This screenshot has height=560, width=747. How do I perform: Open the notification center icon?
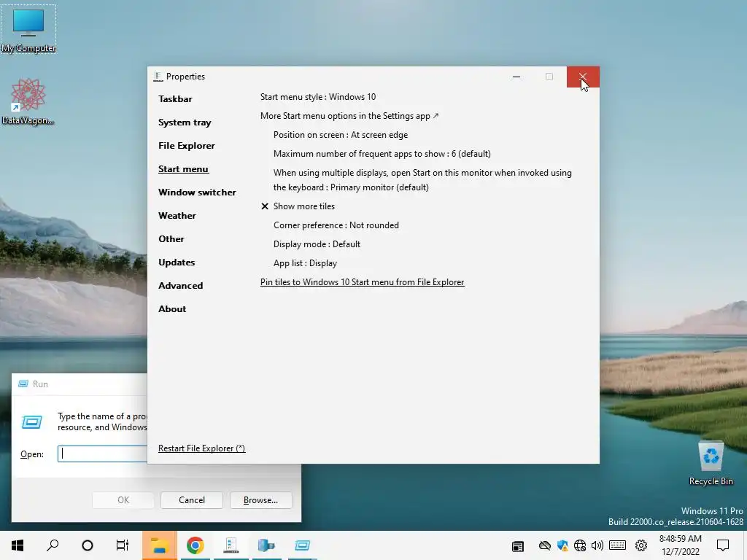click(723, 545)
